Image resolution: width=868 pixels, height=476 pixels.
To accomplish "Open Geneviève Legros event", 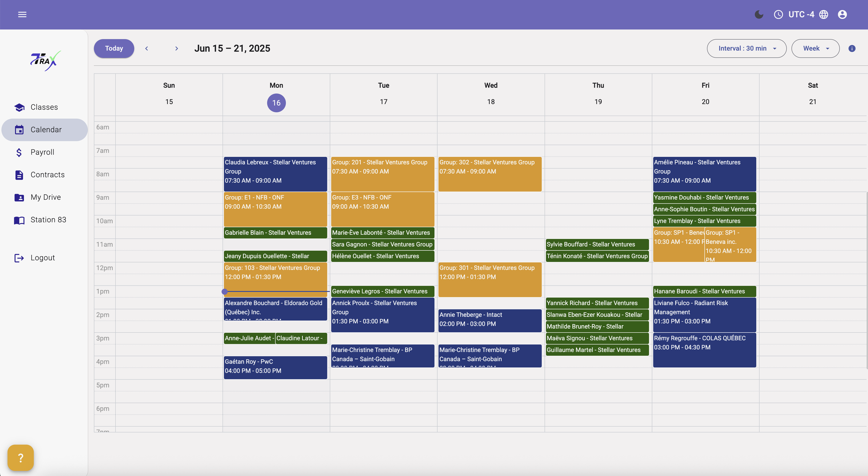I will click(383, 291).
